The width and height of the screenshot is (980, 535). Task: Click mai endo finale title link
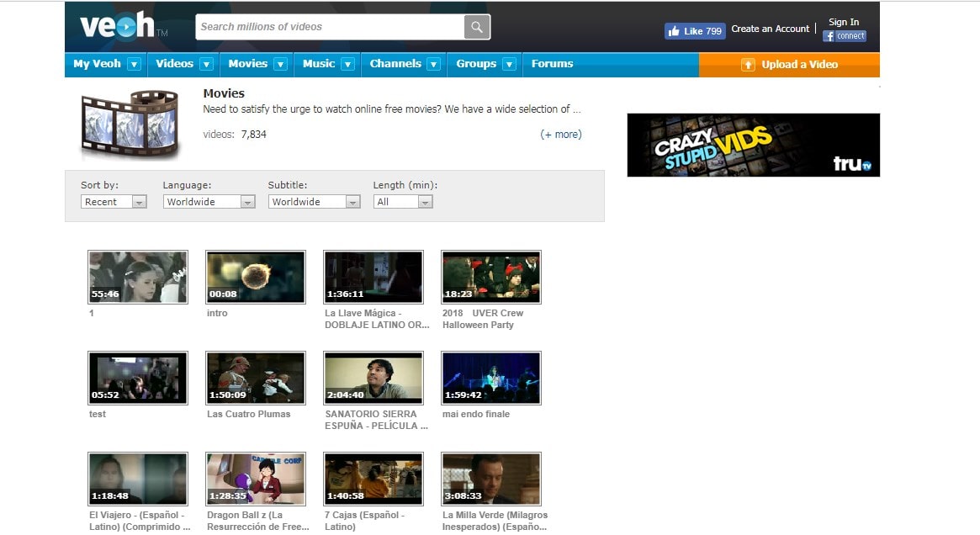pos(476,415)
